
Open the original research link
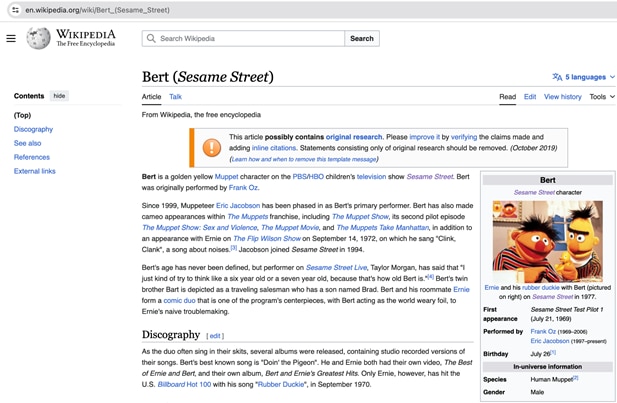pyautogui.click(x=354, y=137)
